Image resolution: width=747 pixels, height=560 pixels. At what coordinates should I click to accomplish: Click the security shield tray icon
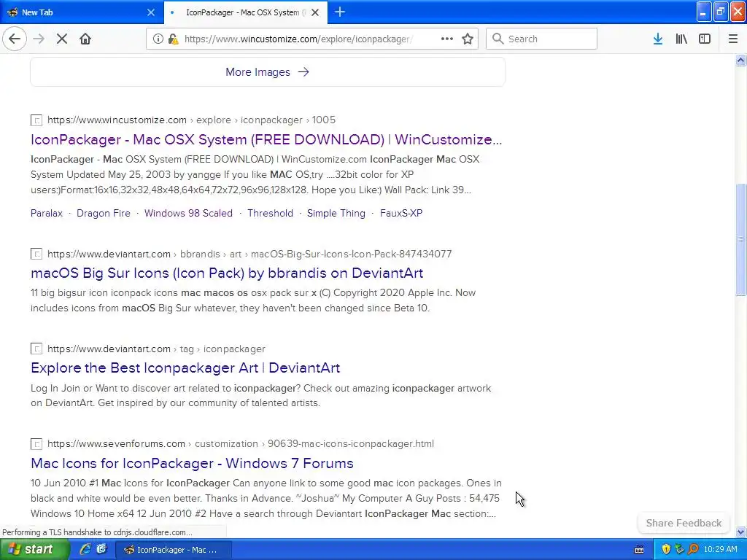point(666,550)
